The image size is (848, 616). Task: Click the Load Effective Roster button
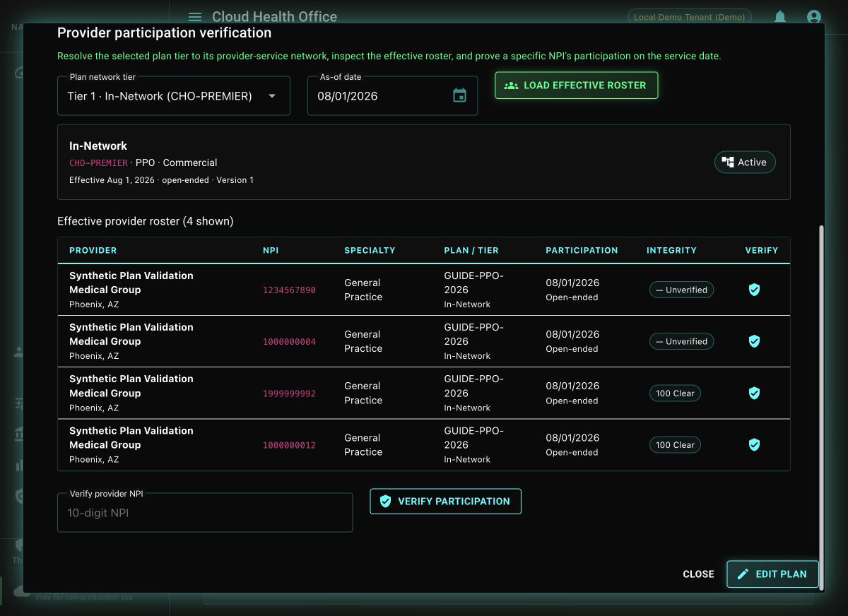[576, 85]
